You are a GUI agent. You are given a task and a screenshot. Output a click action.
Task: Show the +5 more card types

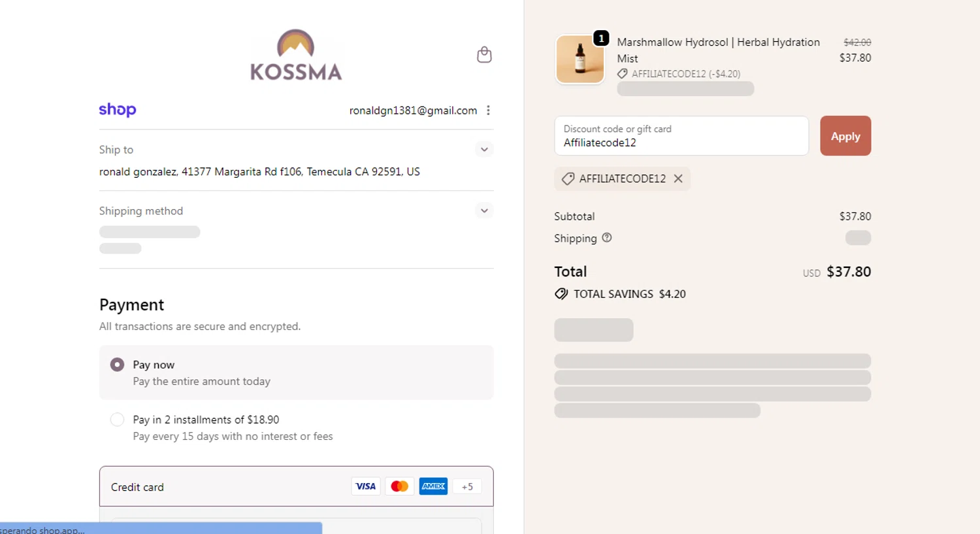point(467,486)
